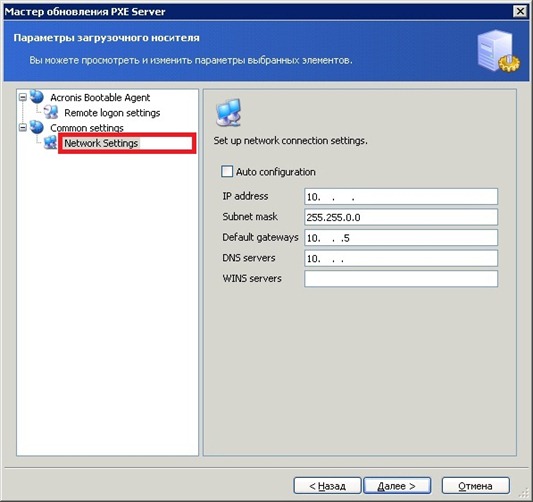533x502 pixels.
Task: Click the Network Settings tree icon
Action: [51, 143]
